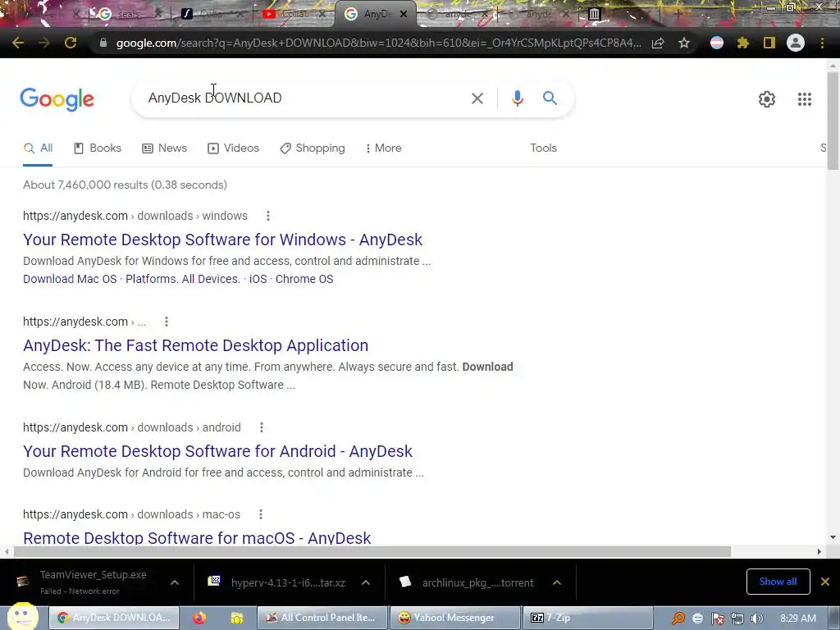The image size is (840, 630).
Task: Close the active AnyDesk search tab
Action: (404, 15)
